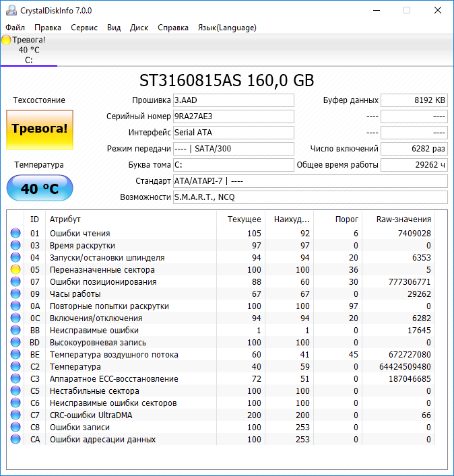Click the status orb for Включения/отключения
The width and height of the screenshot is (454, 476).
(x=15, y=318)
